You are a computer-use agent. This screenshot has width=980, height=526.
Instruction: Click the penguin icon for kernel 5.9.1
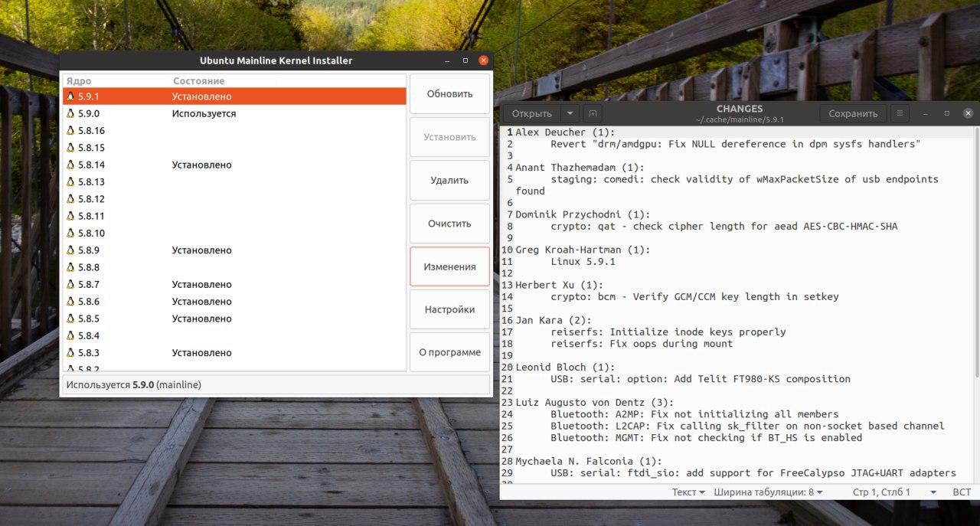[70, 96]
